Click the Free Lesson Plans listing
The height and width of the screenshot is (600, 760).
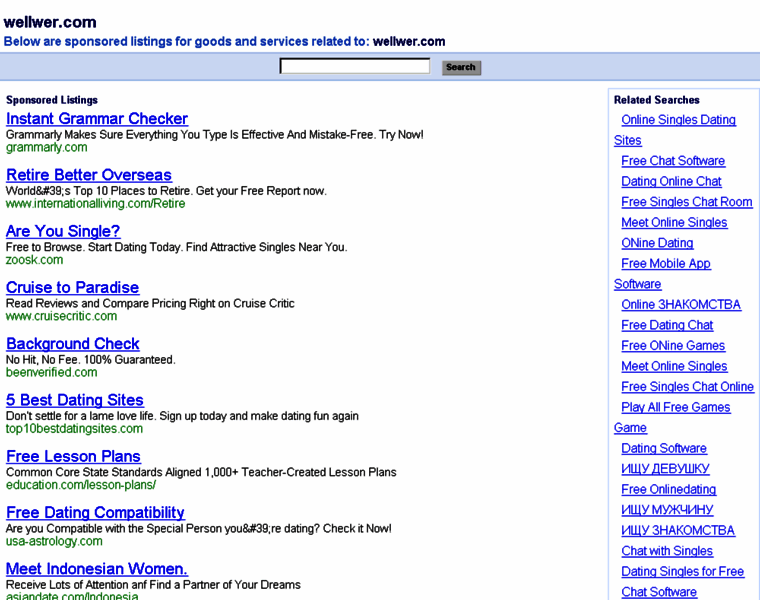(73, 456)
